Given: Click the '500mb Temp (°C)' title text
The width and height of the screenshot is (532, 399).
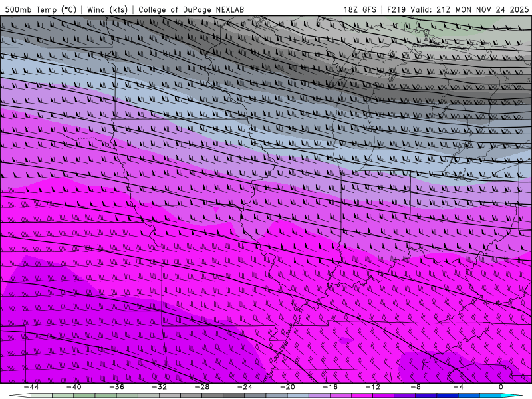Looking at the screenshot, I should (41, 9).
